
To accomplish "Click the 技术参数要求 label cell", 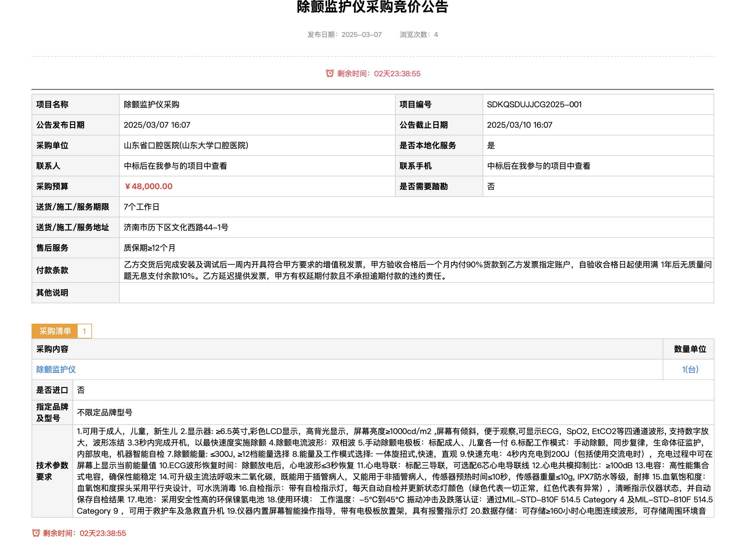I will [52, 471].
